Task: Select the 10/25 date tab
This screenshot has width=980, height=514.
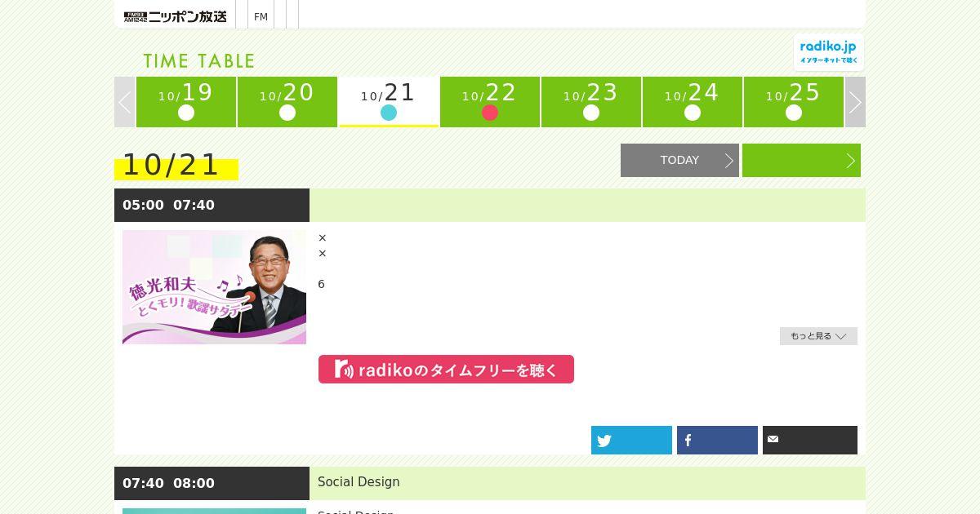Action: coord(794,102)
